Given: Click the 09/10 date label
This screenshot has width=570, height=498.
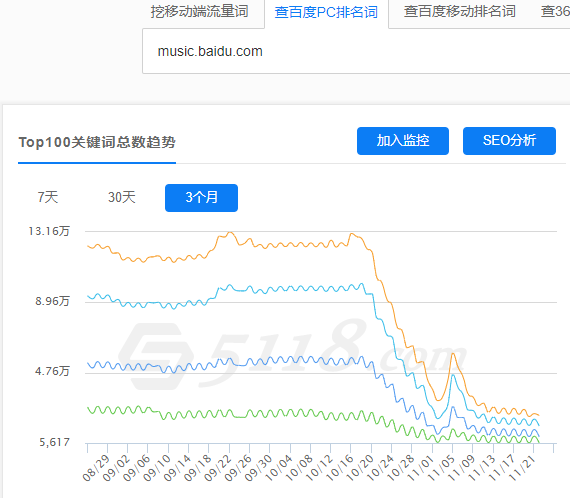Looking at the screenshot, I should pyautogui.click(x=157, y=468).
